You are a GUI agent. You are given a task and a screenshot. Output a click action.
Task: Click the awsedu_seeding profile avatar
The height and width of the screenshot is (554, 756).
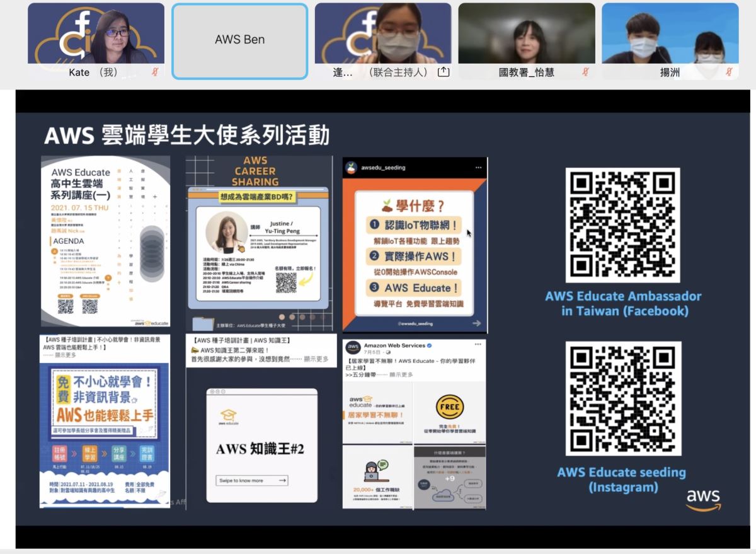(352, 168)
